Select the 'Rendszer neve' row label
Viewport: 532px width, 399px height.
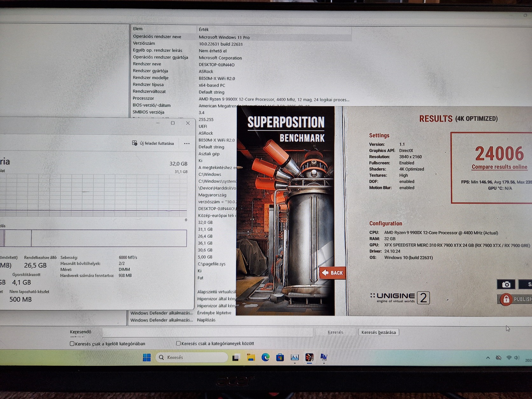[x=147, y=64]
